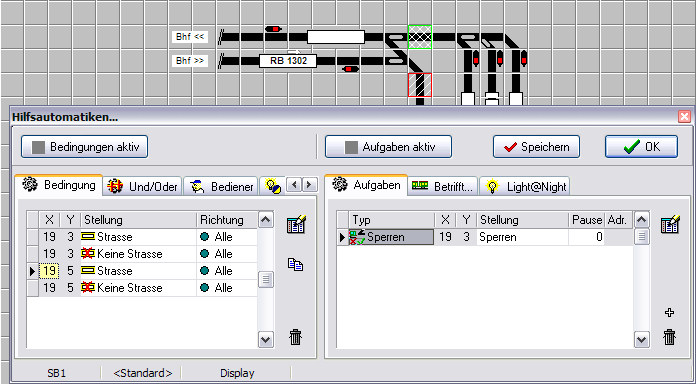Click the edit table icon in the Bedingung panel

click(296, 224)
